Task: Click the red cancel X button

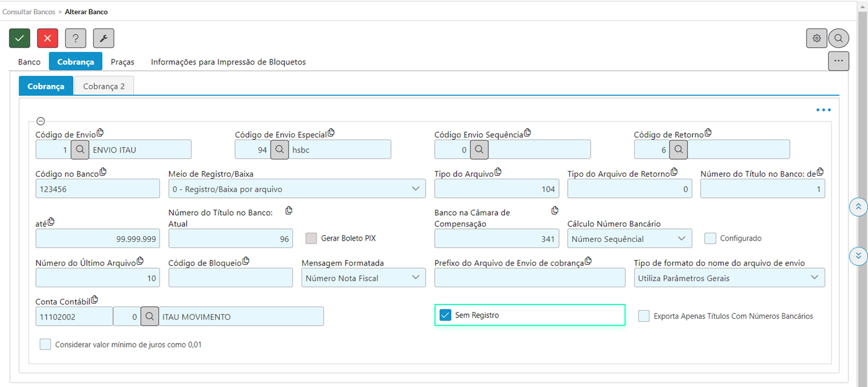Action: pos(48,38)
